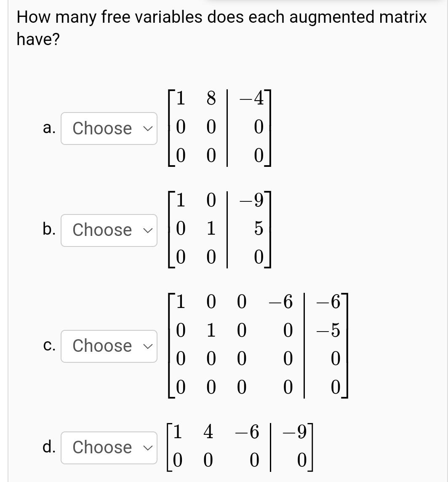This screenshot has height=482, width=448.
Task: Open the Choose dropdown for part a
Action: (109, 128)
